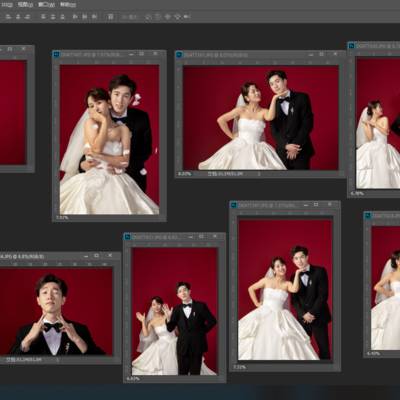Click the Auto-Align Layers icon in options bar
The image size is (400, 400).
[111, 17]
